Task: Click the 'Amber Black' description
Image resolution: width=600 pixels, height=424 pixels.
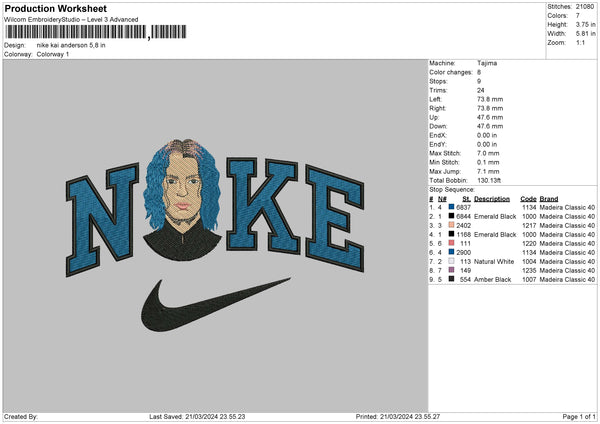Action: tap(492, 280)
